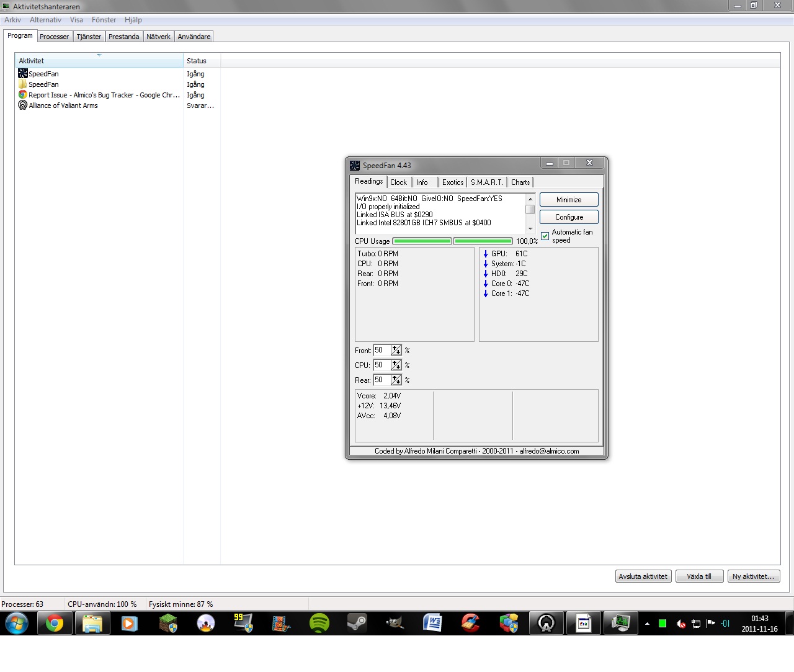Adjust the CPU fan speed stepper arrows
The image size is (794, 672).
tap(396, 365)
